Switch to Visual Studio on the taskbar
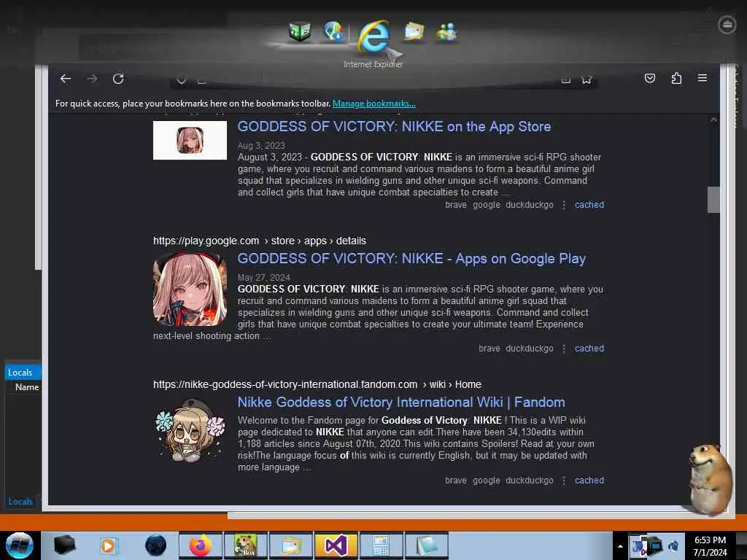This screenshot has height=560, width=747. click(336, 545)
